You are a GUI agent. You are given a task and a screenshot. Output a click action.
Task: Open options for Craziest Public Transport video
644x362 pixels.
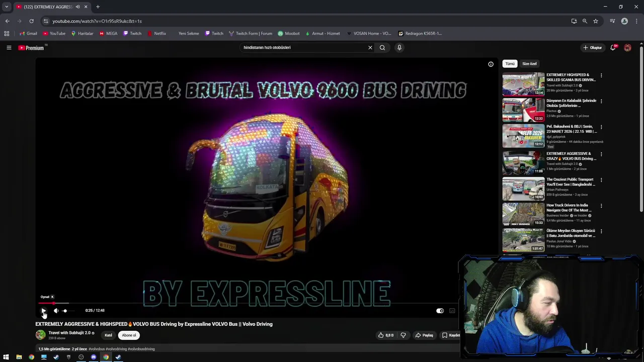point(601,180)
